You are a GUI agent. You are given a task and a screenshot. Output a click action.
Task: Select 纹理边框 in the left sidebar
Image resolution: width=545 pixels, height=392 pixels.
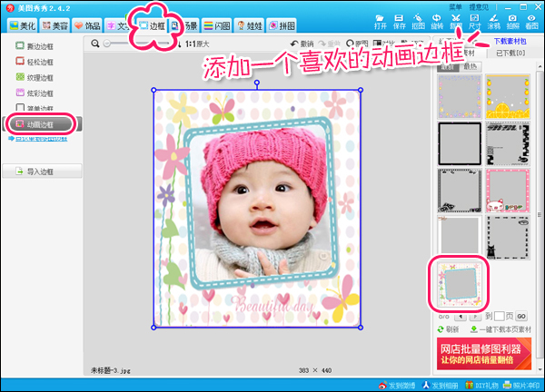click(35, 77)
